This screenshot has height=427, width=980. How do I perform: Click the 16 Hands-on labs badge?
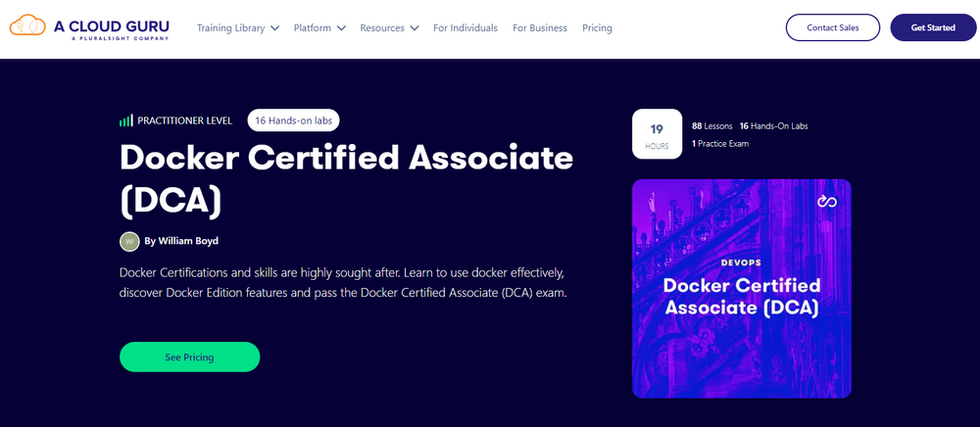tap(293, 120)
